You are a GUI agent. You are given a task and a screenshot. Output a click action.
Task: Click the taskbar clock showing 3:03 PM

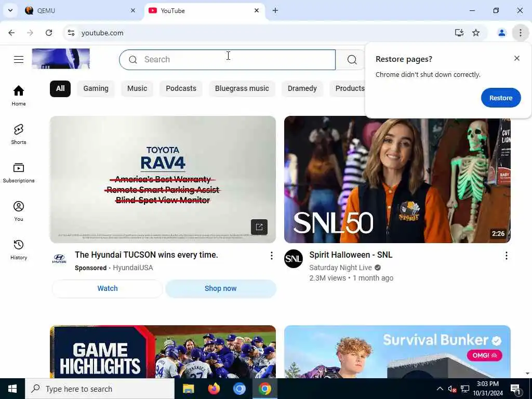click(x=488, y=389)
